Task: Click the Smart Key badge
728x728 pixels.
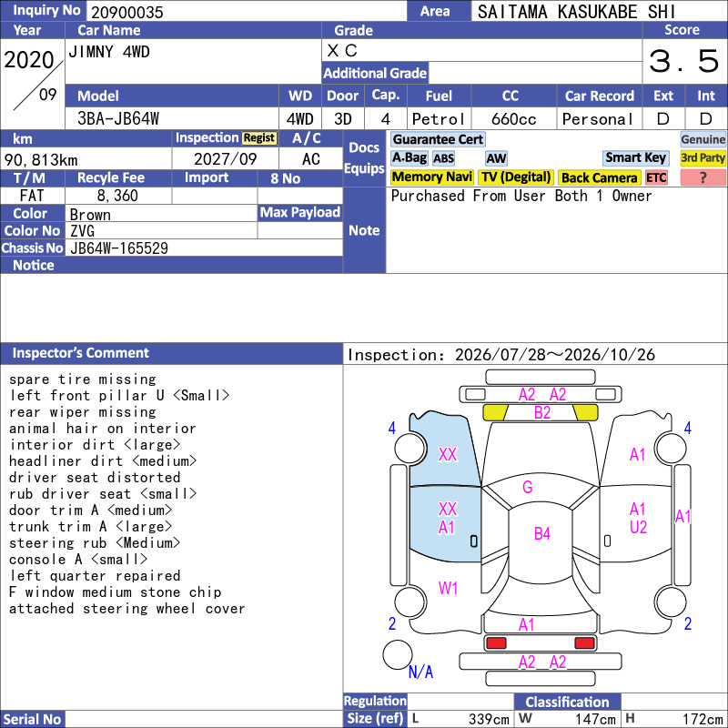Action: (x=635, y=157)
